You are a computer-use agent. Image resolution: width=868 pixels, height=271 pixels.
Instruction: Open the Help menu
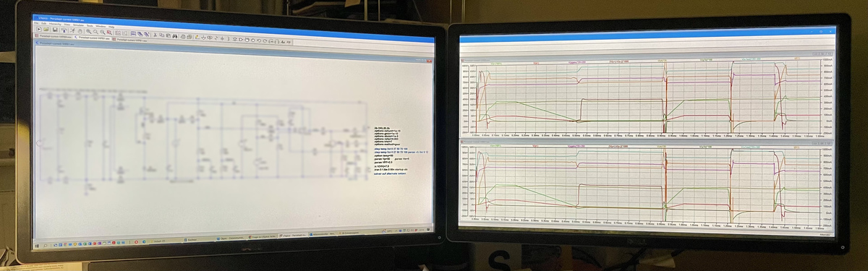tap(111, 27)
